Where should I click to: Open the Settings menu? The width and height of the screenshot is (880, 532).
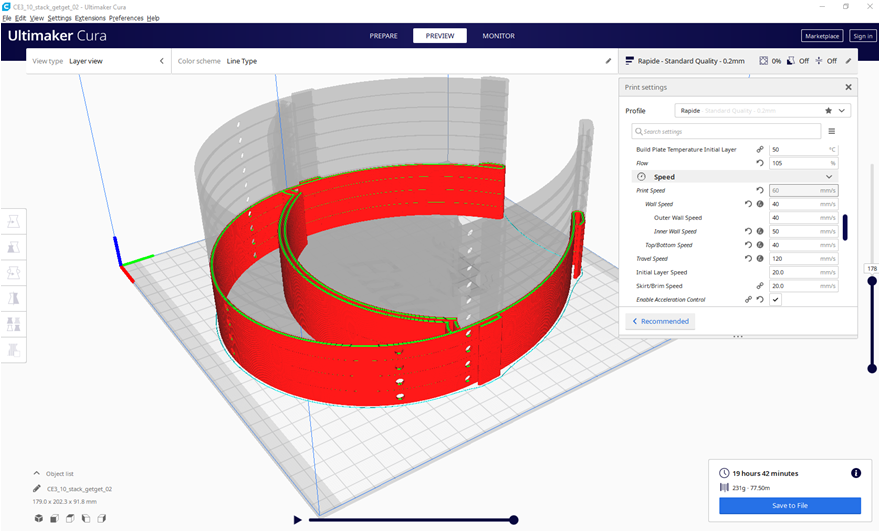(59, 18)
